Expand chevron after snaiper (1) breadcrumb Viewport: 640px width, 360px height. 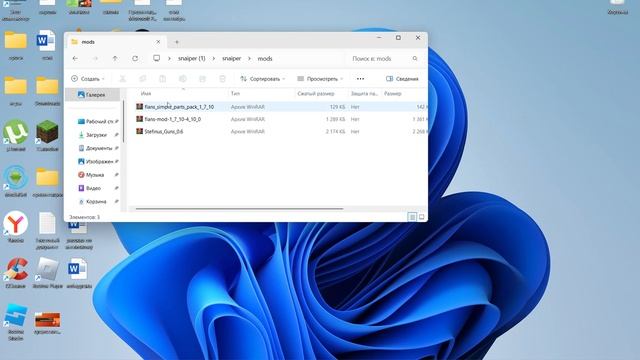coord(213,59)
